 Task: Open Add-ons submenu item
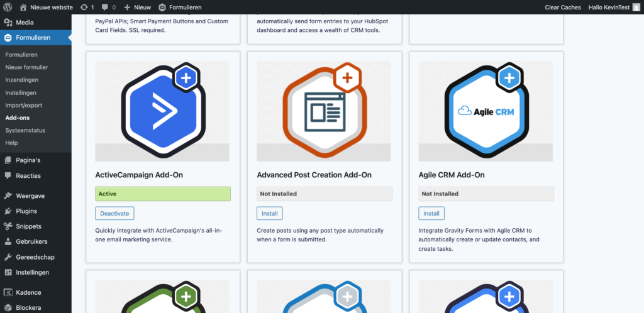coord(17,118)
